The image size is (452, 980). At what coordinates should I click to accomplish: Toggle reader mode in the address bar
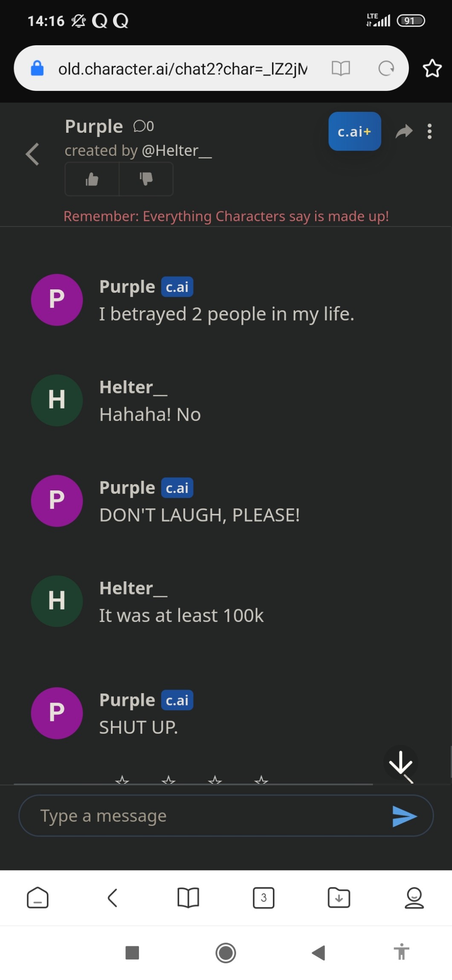pos(341,68)
